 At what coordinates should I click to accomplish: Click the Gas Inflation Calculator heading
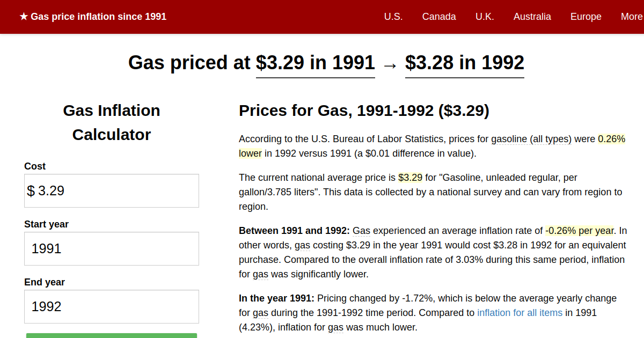(111, 122)
